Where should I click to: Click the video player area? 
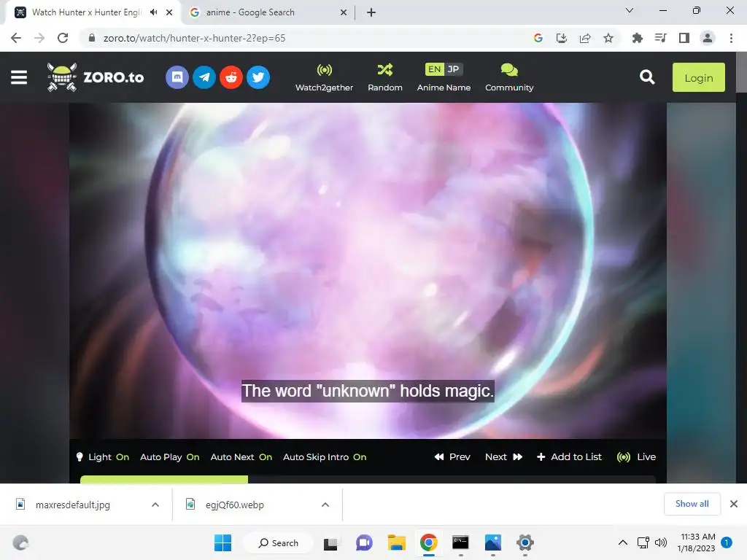[368, 271]
